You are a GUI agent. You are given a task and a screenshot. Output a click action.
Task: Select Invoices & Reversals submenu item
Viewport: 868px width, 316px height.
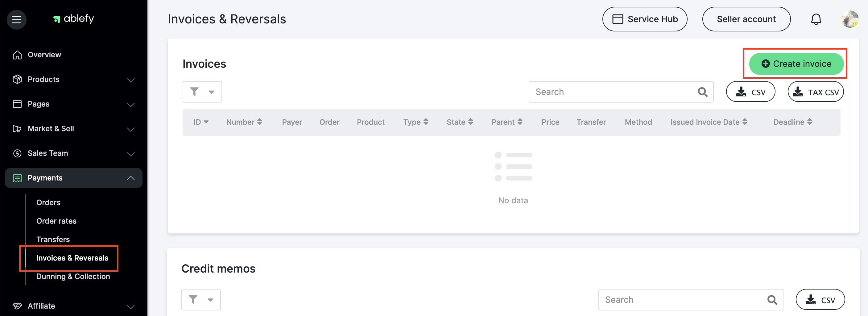(x=72, y=258)
